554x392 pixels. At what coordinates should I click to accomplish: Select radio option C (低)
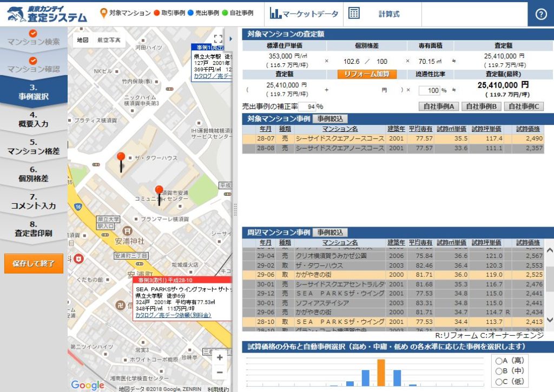pyautogui.click(x=498, y=382)
